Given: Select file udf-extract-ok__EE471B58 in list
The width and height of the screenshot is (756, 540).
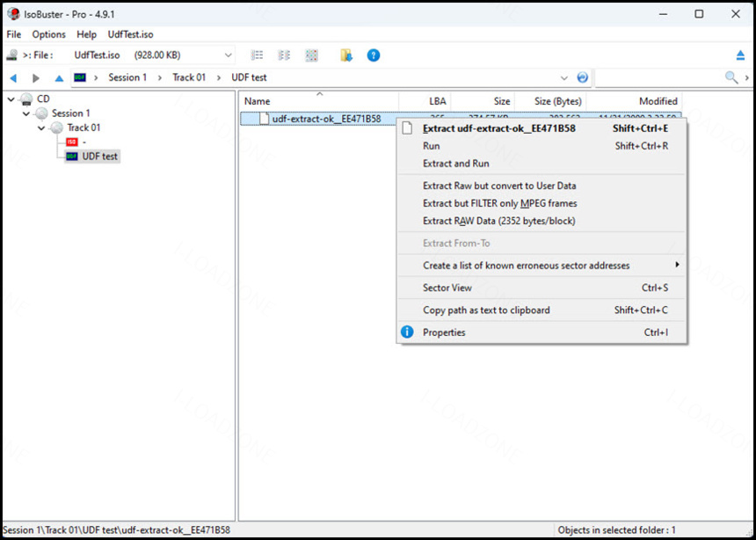Looking at the screenshot, I should pyautogui.click(x=326, y=118).
